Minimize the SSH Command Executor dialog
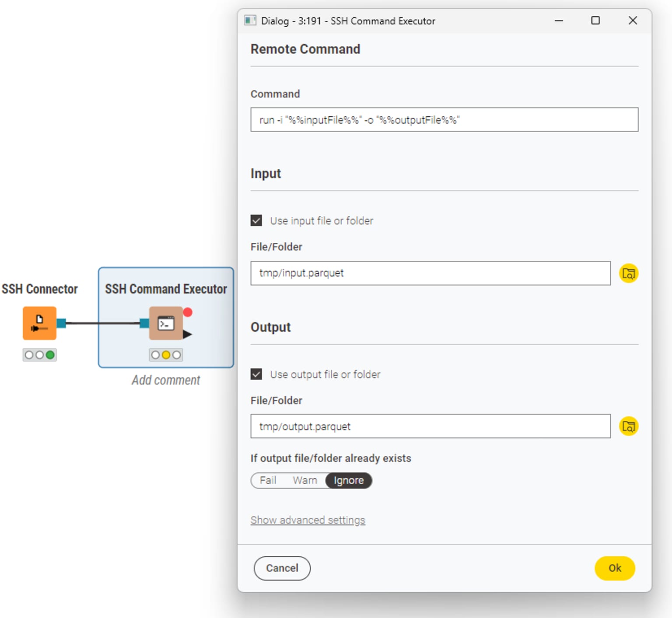This screenshot has width=672, height=618. point(559,21)
